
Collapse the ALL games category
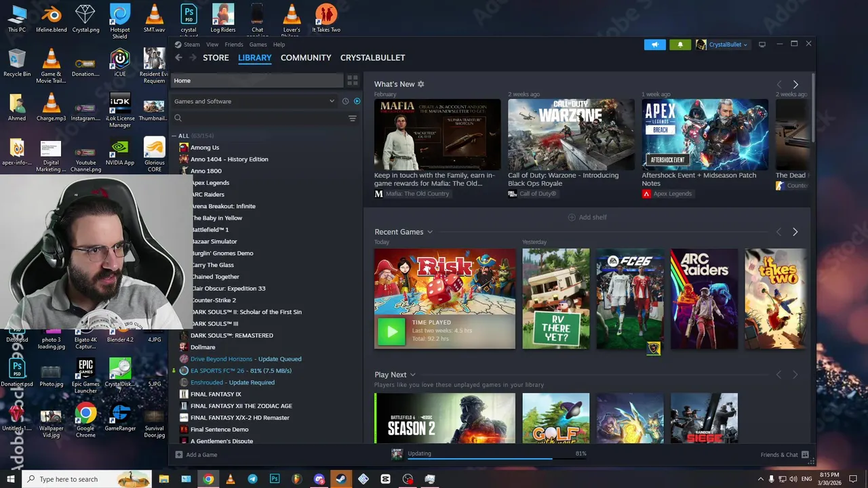pyautogui.click(x=174, y=136)
